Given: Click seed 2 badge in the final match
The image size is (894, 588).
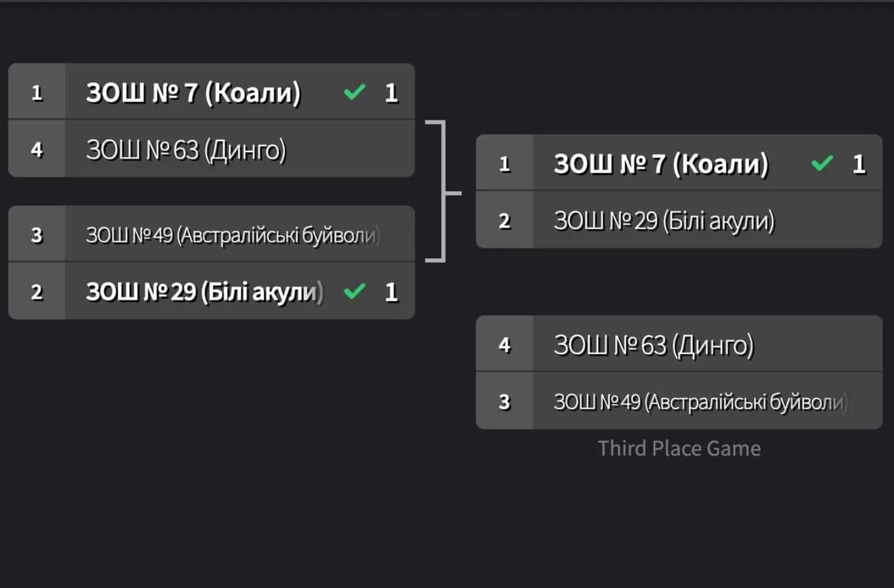Looking at the screenshot, I should click(x=504, y=220).
